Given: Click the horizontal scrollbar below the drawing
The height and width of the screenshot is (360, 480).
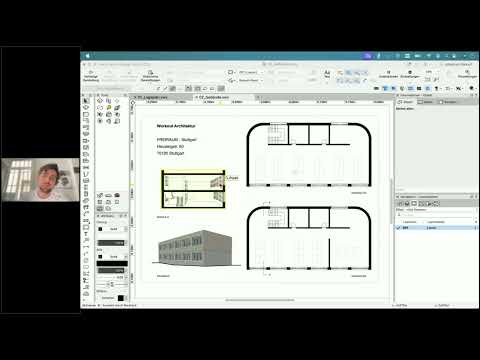Looking at the screenshot, I should tap(260, 300).
